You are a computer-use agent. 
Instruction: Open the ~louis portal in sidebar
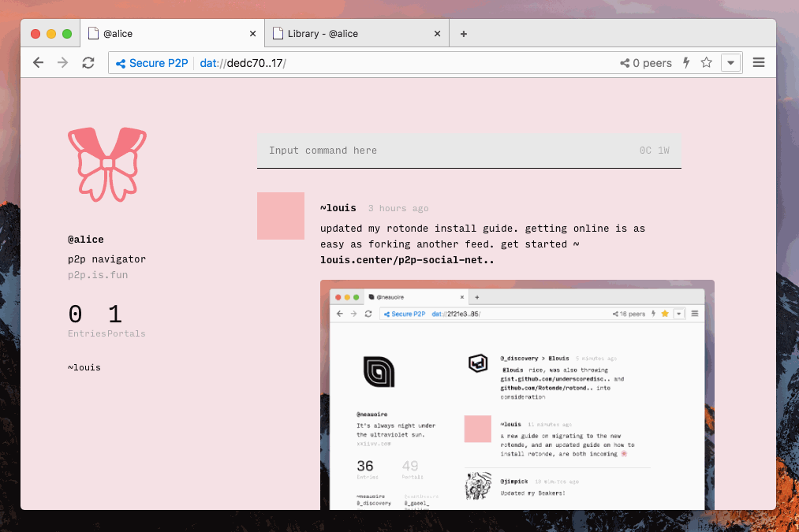click(x=84, y=367)
